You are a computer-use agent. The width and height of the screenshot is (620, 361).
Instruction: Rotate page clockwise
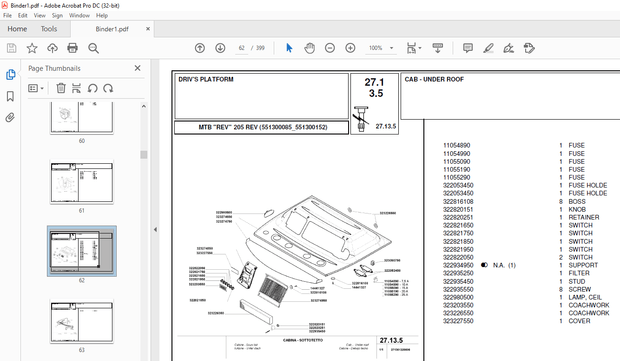108,88
